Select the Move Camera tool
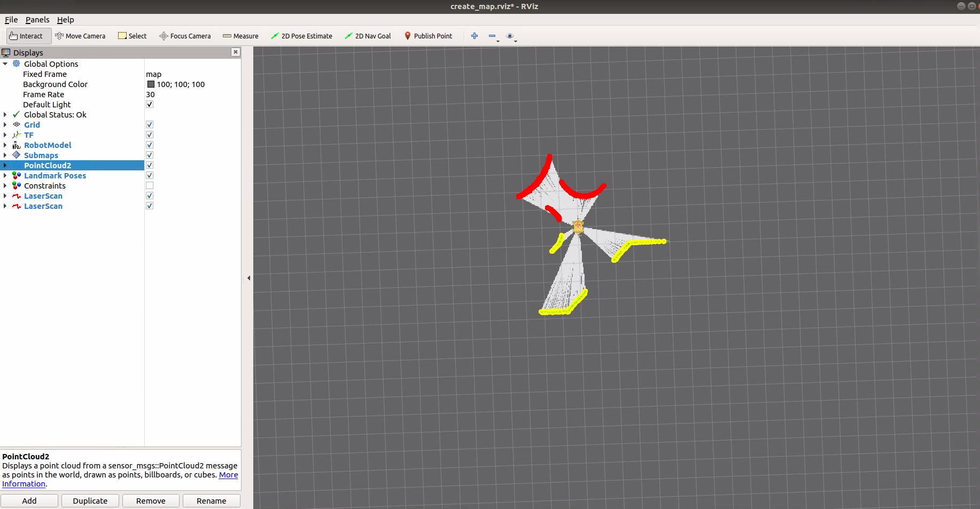Screen dimensions: 980x509 click(80, 36)
